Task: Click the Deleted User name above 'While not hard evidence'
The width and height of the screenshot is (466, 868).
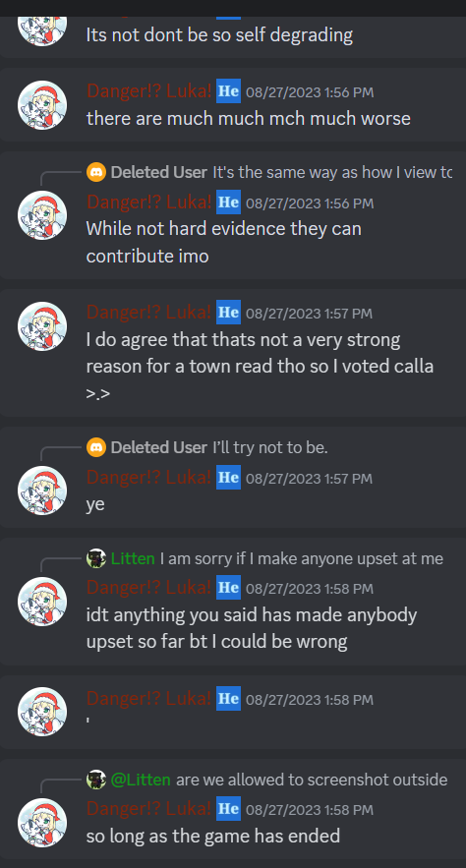Action: click(x=159, y=172)
